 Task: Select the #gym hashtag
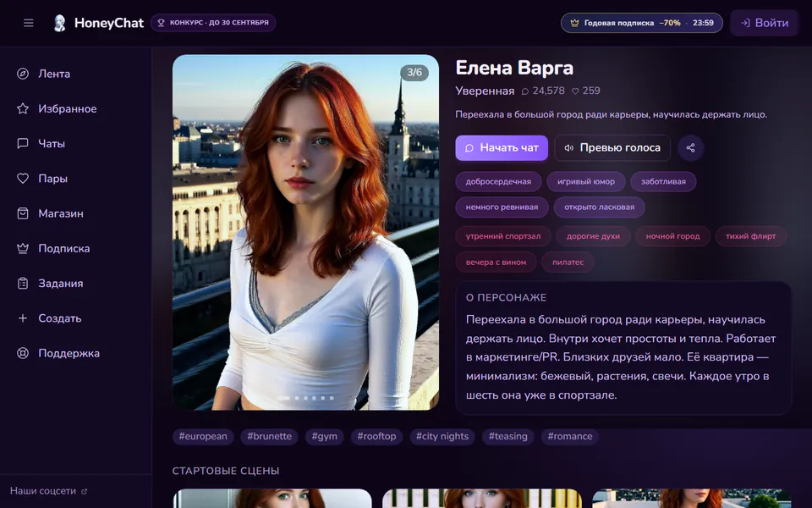324,437
